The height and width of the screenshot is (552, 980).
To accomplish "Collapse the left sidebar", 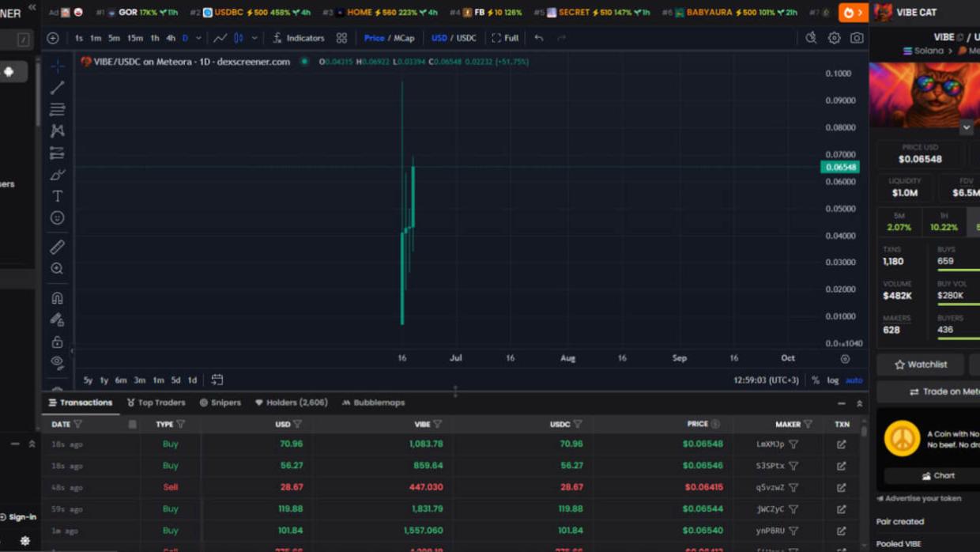I will click(x=32, y=7).
